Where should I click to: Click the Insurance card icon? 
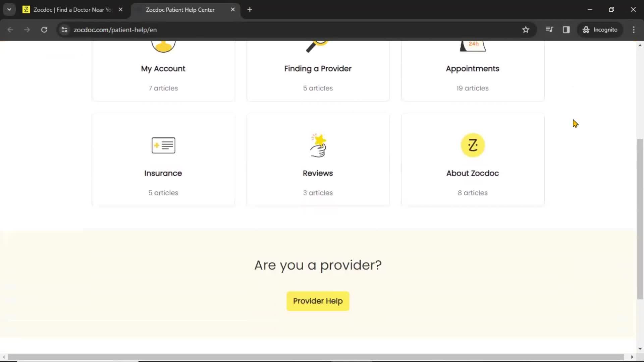[163, 145]
